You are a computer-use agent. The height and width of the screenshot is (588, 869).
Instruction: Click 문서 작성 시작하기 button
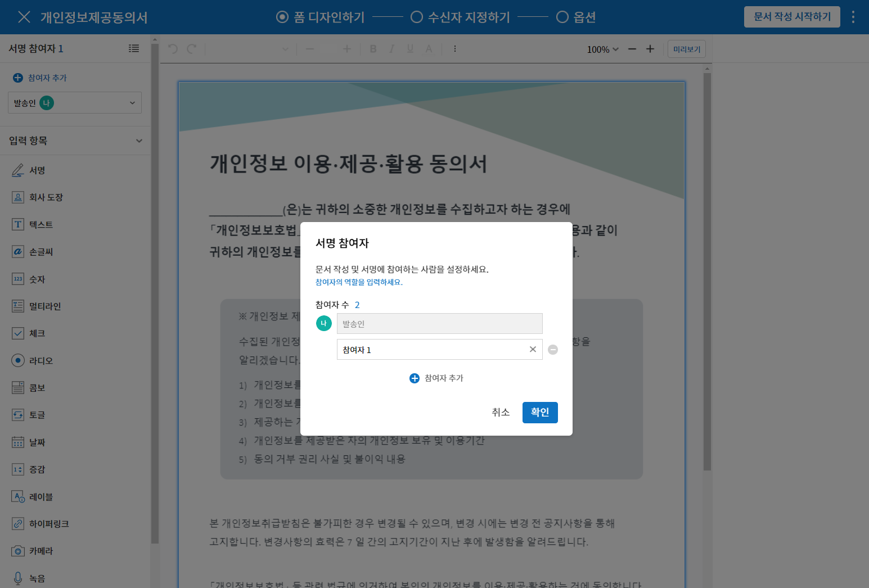(x=792, y=17)
